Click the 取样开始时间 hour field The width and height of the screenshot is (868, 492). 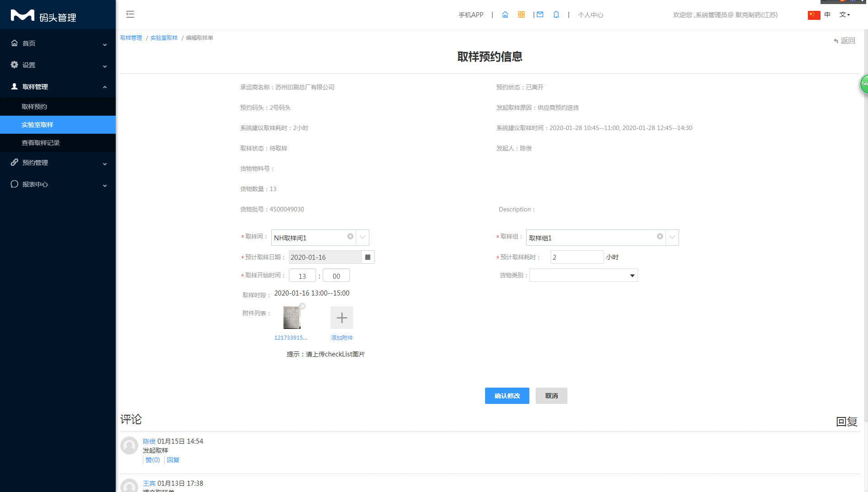point(302,276)
